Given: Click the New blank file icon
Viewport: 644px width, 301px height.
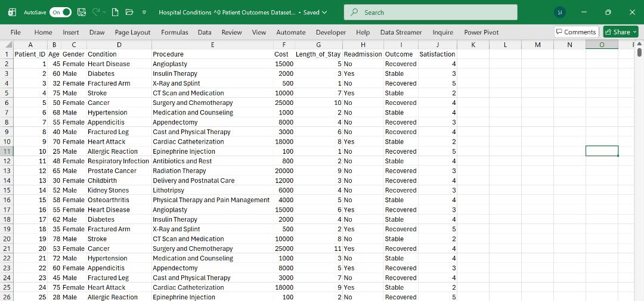Looking at the screenshot, I should coord(116,13).
